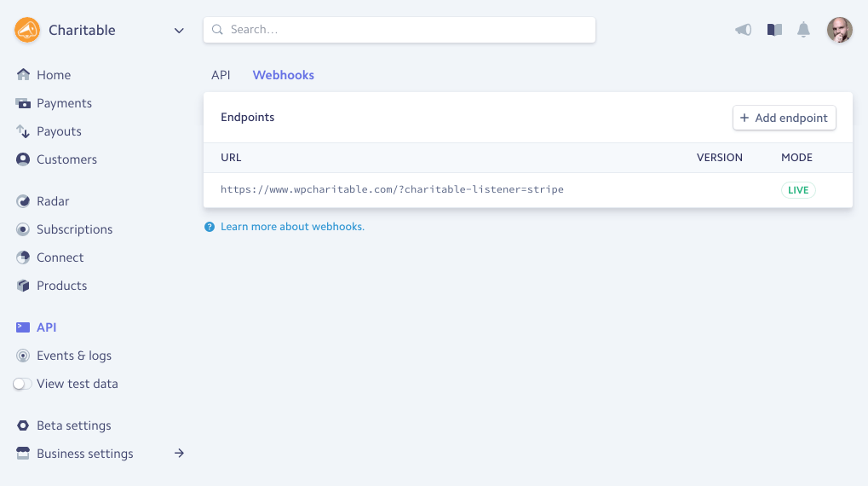Screen dimensions: 868x486
Task: Go to Events & logs
Action: point(74,356)
